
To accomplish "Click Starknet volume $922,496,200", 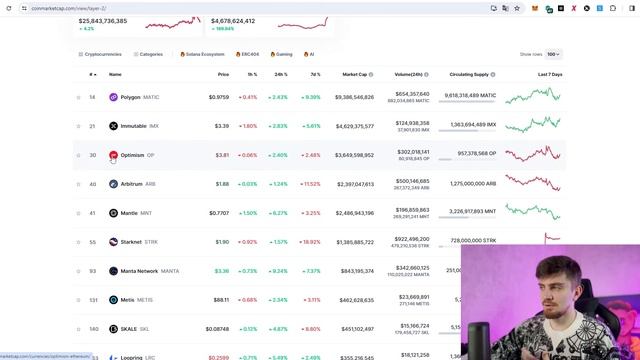I will pos(412,239).
